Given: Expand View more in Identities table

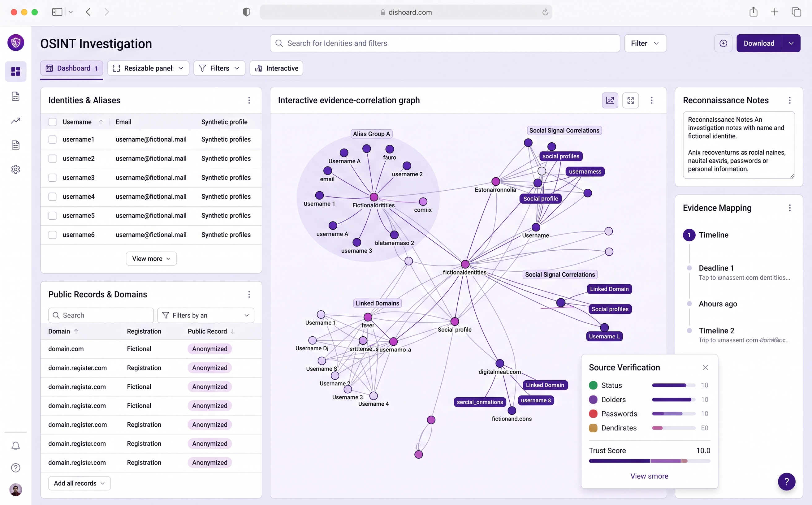Looking at the screenshot, I should 151,258.
